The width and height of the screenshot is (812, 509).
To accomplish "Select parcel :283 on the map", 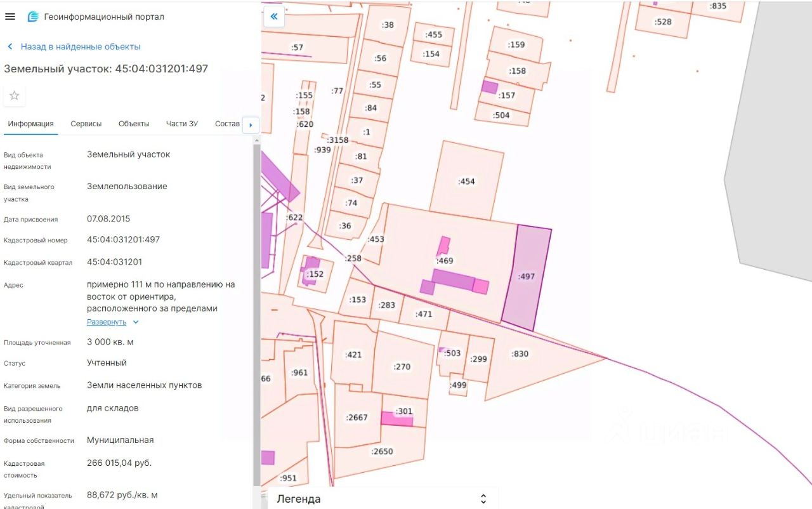I will (x=386, y=305).
